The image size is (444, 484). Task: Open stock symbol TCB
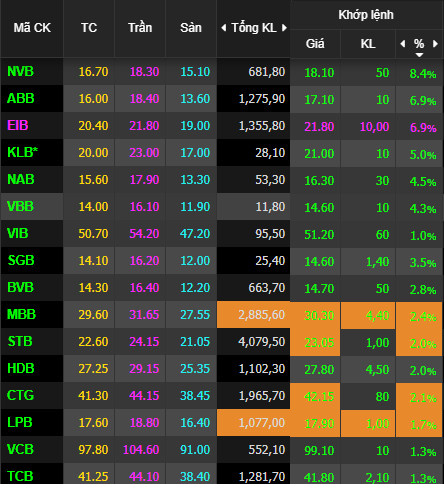(x=20, y=476)
